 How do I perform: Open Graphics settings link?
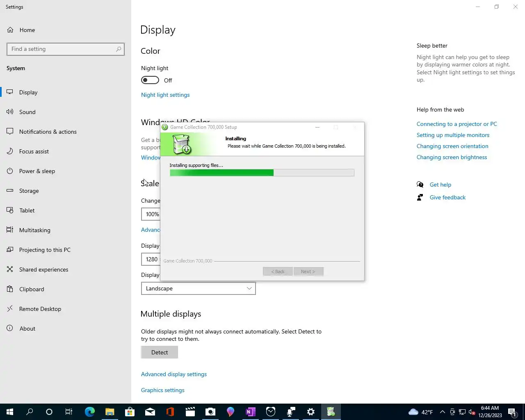click(163, 390)
